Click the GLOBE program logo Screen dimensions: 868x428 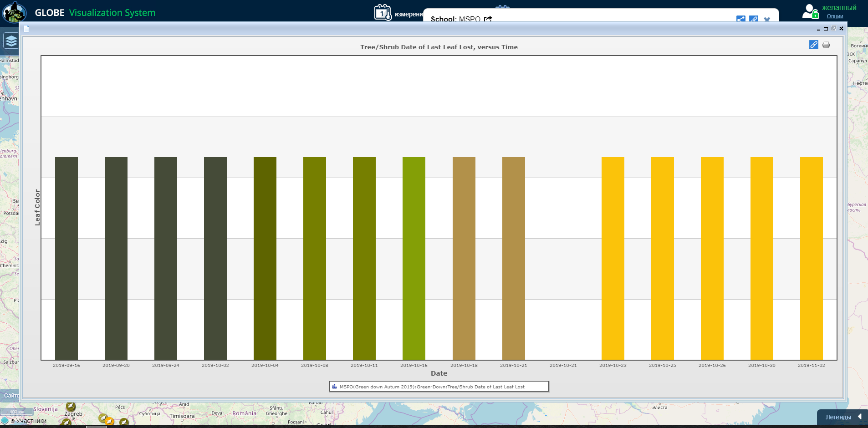(14, 12)
